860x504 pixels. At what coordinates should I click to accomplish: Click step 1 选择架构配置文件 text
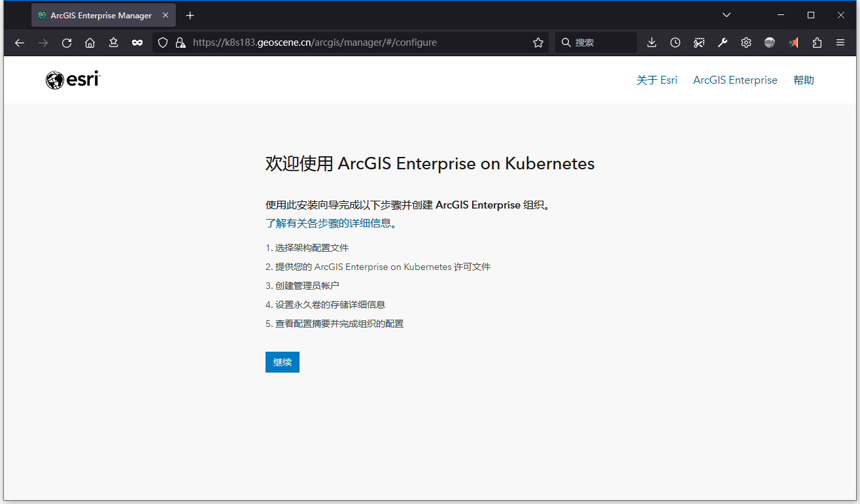pyautogui.click(x=307, y=248)
